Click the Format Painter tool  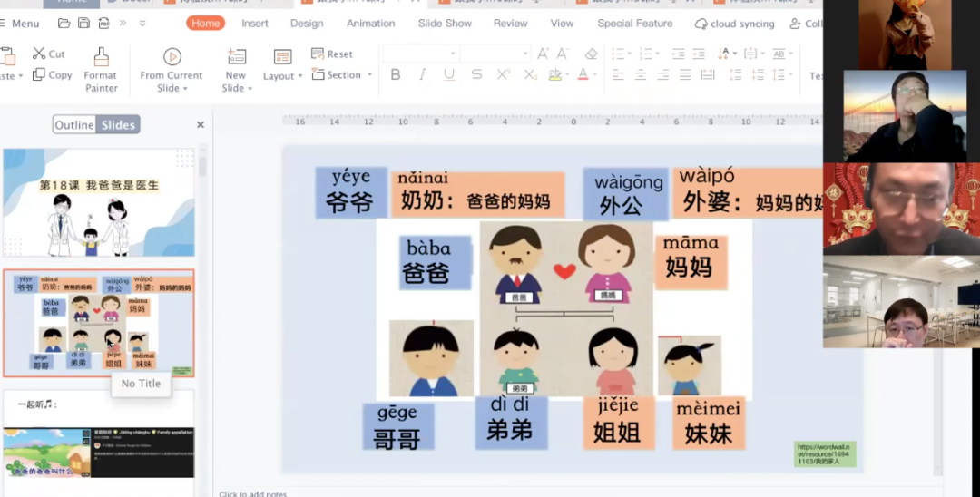point(101,69)
